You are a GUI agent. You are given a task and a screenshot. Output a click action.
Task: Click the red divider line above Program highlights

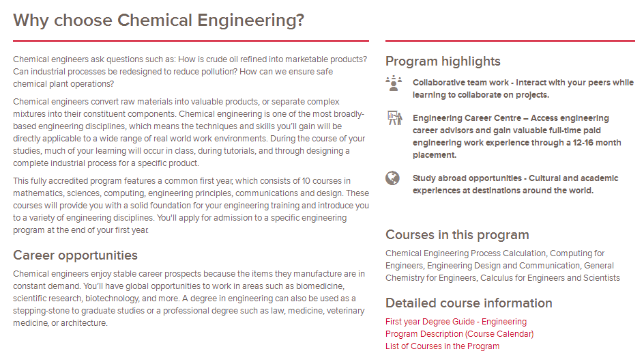coord(510,41)
